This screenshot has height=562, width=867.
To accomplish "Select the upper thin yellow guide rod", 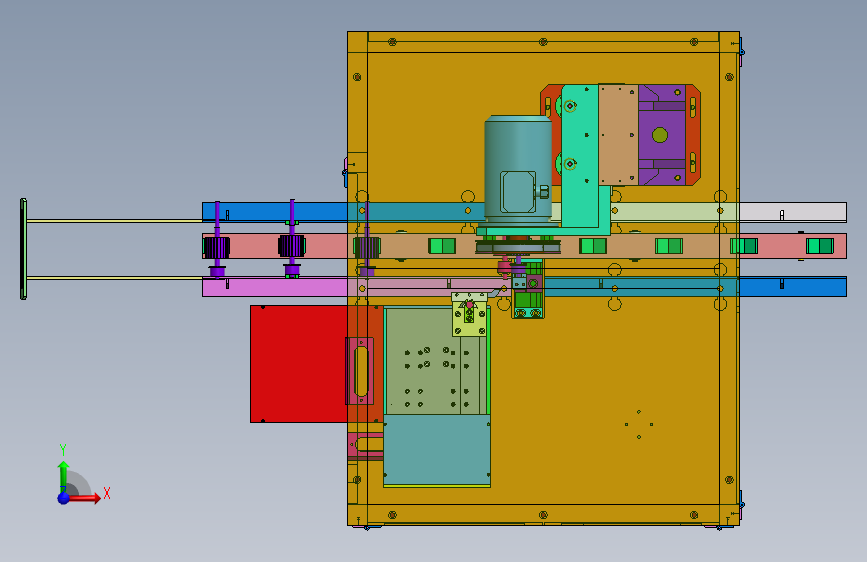I will pyautogui.click(x=114, y=221).
